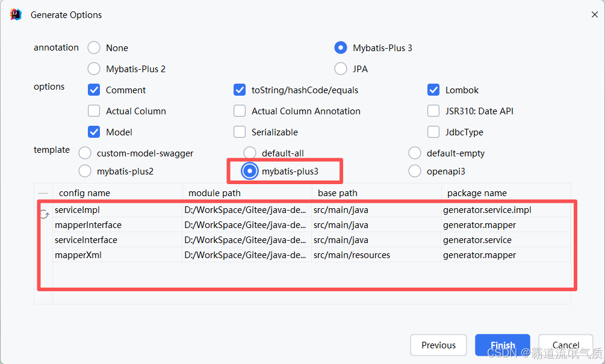The width and height of the screenshot is (605, 364).
Task: Enable the Actual Column checkbox
Action: (94, 111)
